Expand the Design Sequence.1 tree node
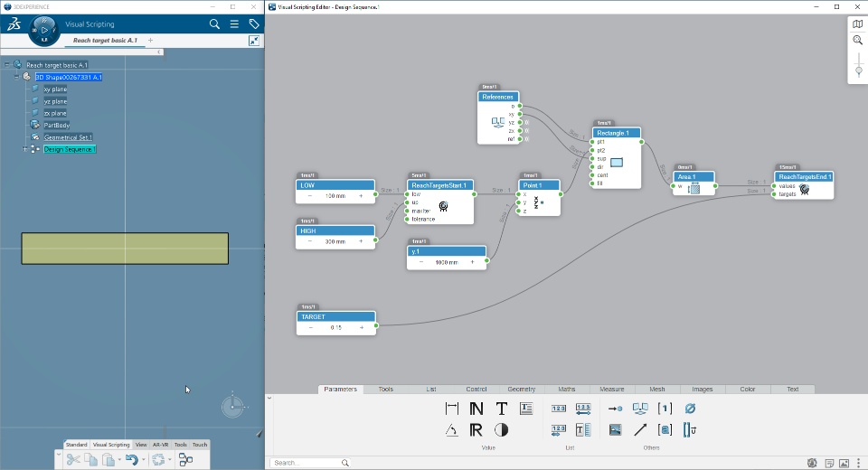 tap(25, 149)
